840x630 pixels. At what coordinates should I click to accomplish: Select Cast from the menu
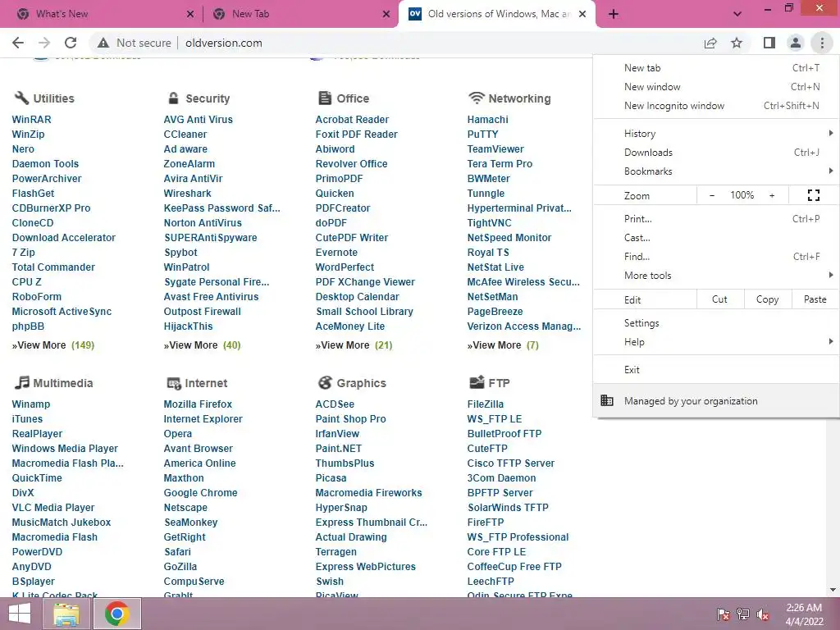click(x=716, y=237)
